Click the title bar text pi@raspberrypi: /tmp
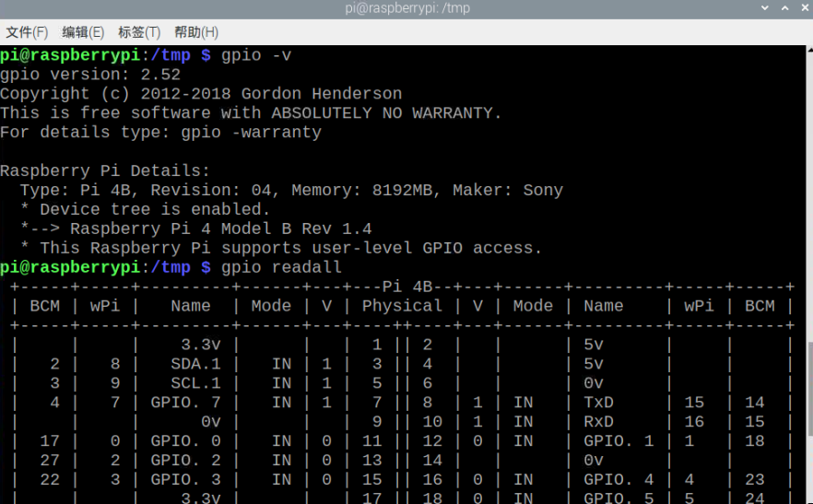This screenshot has height=504, width=813. 406,9
